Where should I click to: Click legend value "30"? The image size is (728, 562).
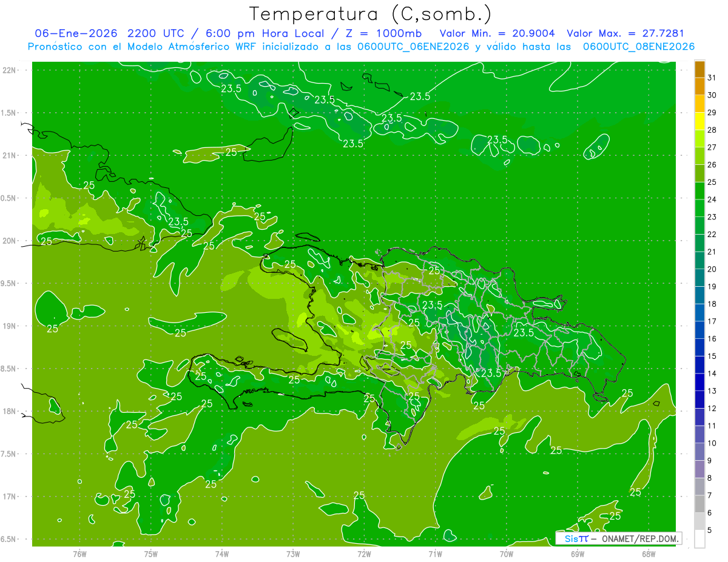[712, 95]
